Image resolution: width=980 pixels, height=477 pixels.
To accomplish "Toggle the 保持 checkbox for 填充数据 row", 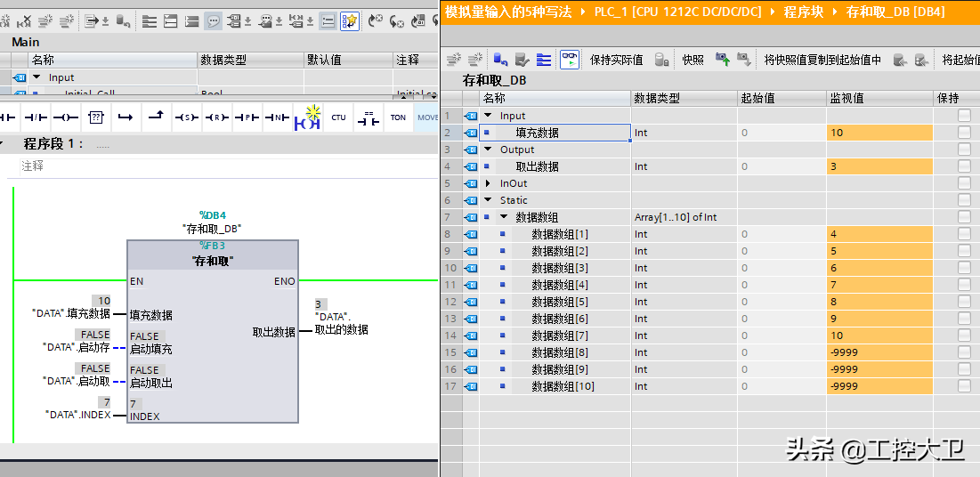I will pyautogui.click(x=964, y=133).
